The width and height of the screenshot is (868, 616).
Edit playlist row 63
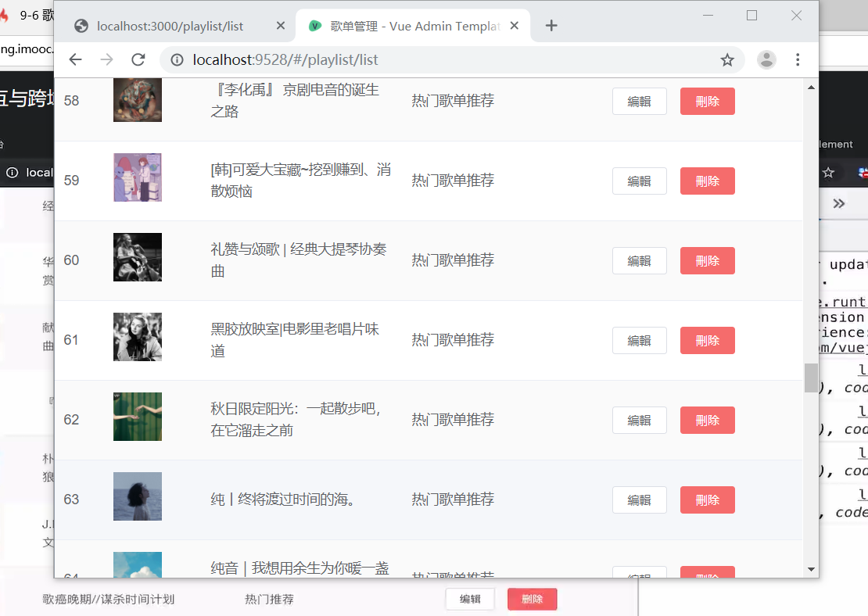click(x=640, y=500)
